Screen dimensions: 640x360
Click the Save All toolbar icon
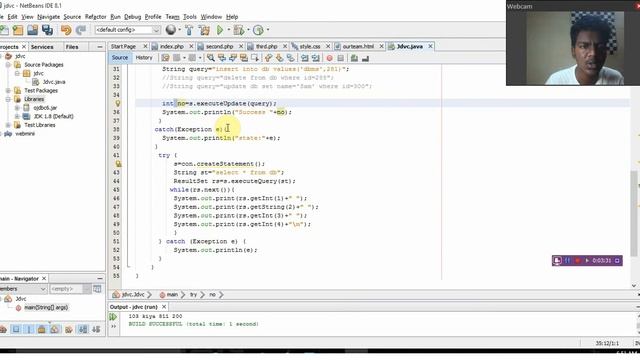(47, 30)
